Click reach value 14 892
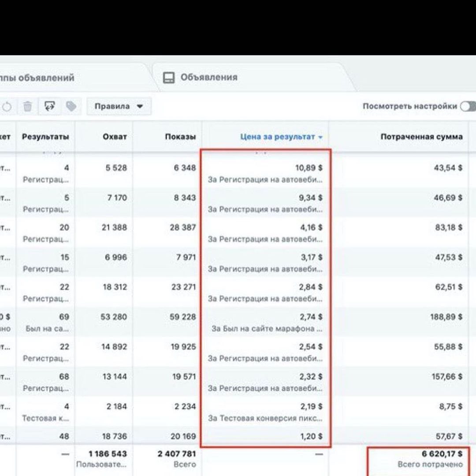476x476 pixels. (x=114, y=347)
